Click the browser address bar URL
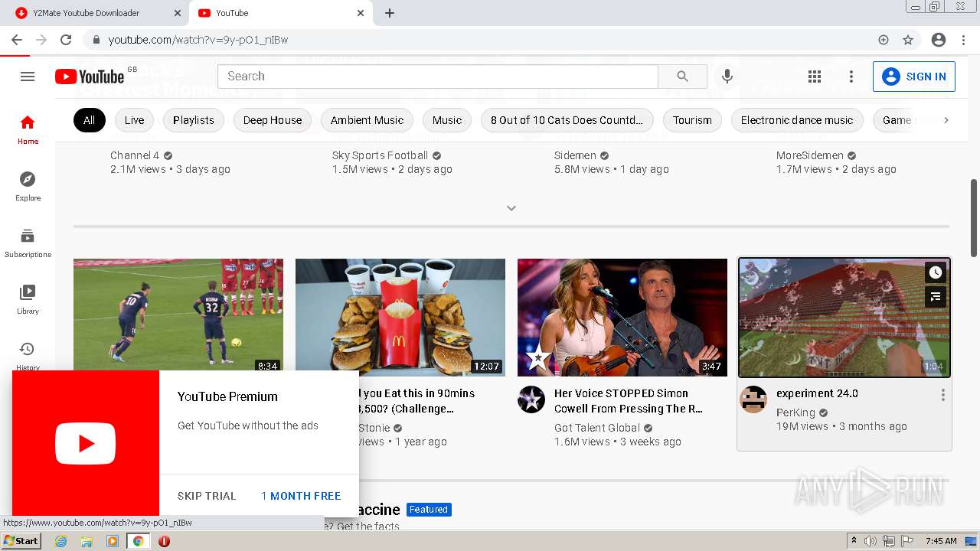The width and height of the screenshot is (980, 551). 198,40
